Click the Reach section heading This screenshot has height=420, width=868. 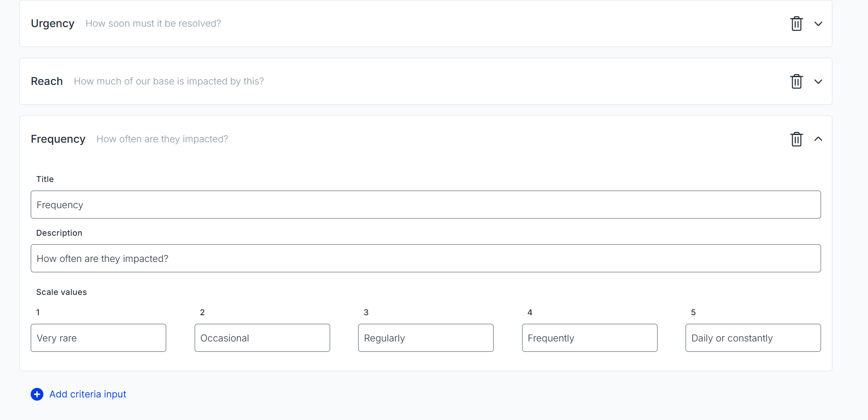pyautogui.click(x=47, y=81)
